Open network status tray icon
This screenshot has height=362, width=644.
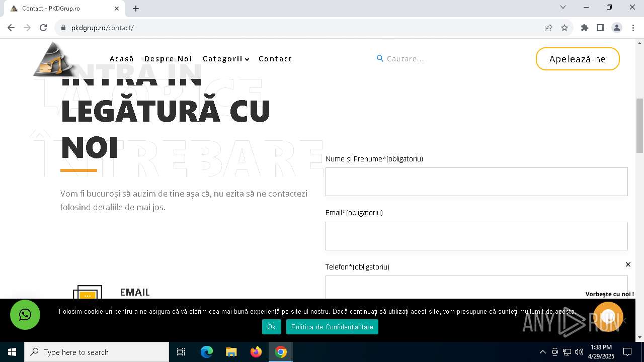[x=567, y=352]
